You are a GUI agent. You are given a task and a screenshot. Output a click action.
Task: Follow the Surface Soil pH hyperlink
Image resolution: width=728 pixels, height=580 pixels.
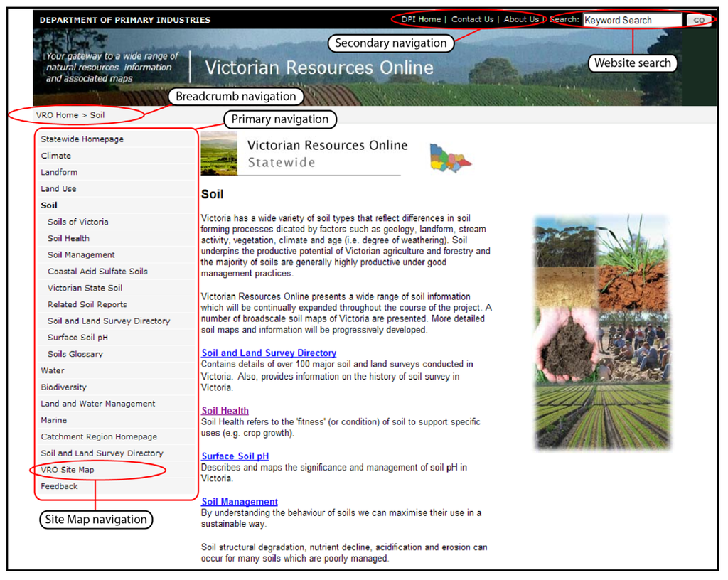coord(235,456)
